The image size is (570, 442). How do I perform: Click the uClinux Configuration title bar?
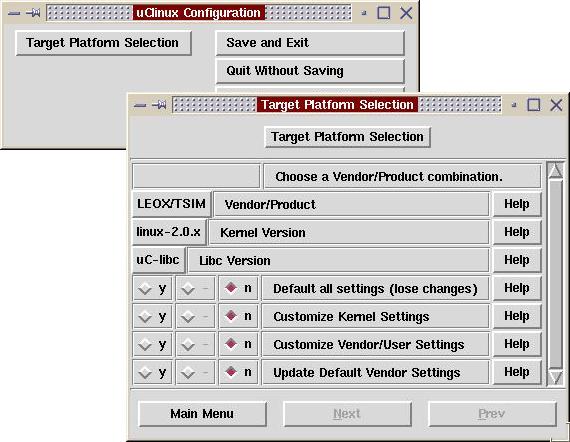coord(199,13)
